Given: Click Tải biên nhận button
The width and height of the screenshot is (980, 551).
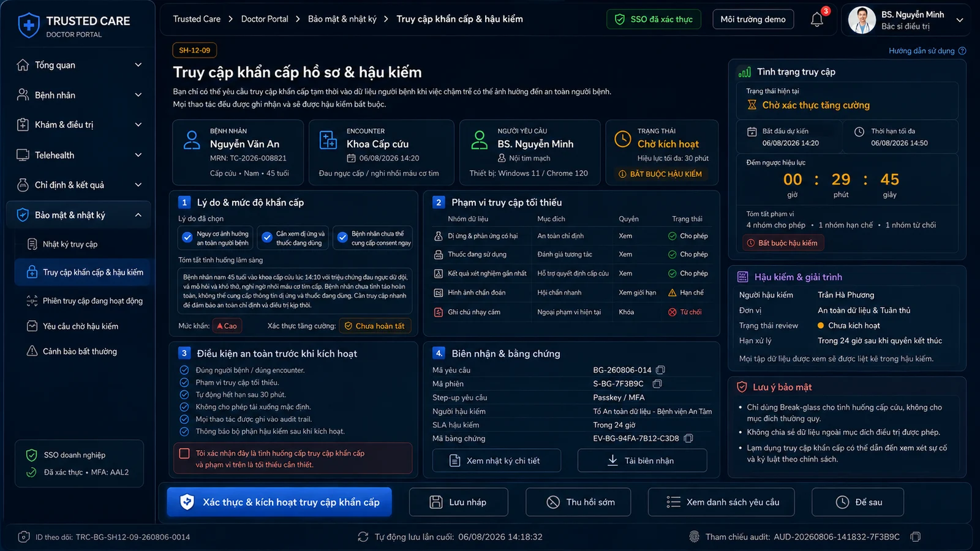Looking at the screenshot, I should pos(642,460).
